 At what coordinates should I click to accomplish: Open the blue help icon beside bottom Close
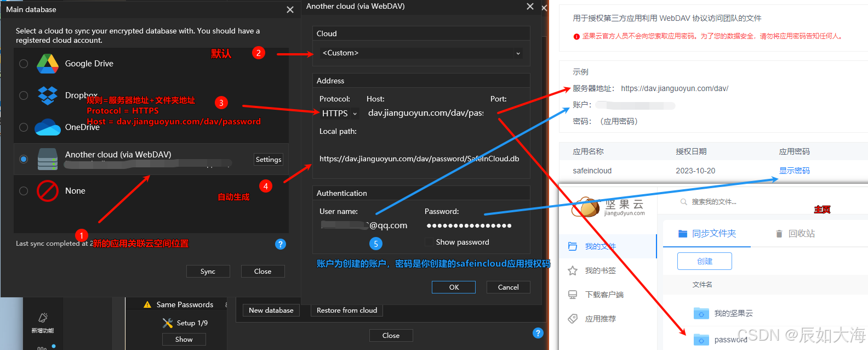[538, 333]
